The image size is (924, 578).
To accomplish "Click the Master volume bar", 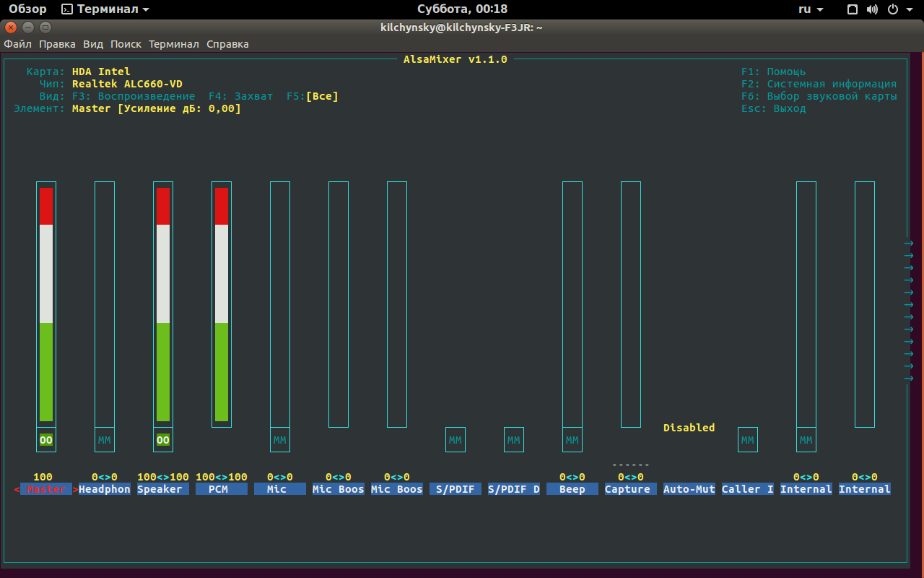I will (46, 304).
